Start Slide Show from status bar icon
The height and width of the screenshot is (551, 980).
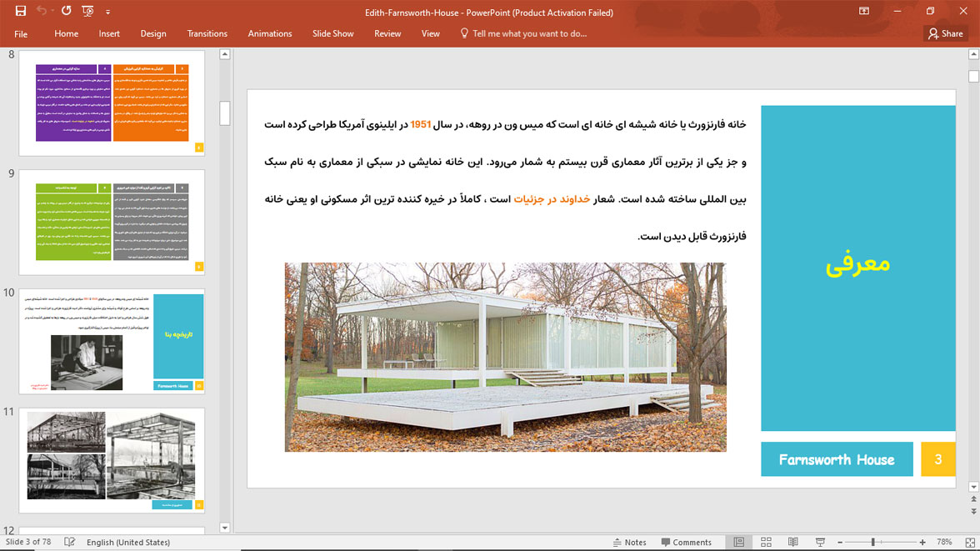coord(820,542)
